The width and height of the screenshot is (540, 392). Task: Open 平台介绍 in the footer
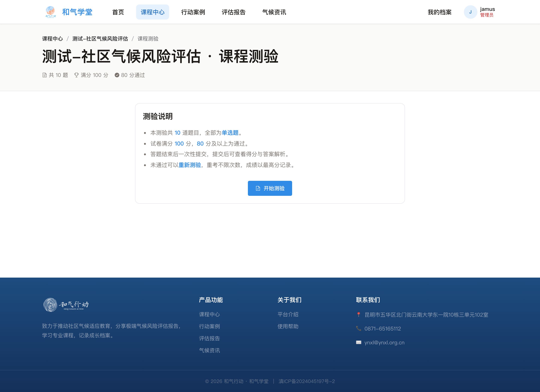[x=288, y=314]
